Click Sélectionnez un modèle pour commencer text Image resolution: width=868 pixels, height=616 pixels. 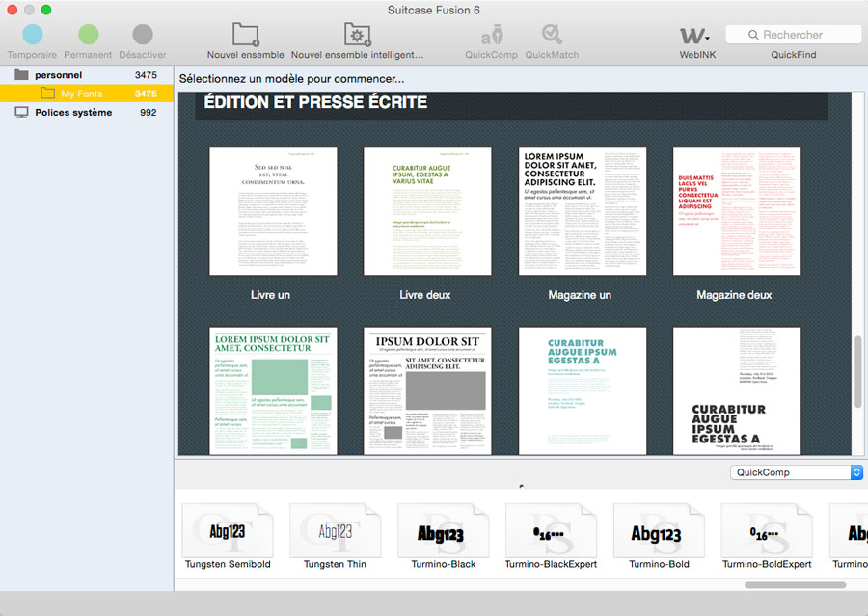click(291, 79)
